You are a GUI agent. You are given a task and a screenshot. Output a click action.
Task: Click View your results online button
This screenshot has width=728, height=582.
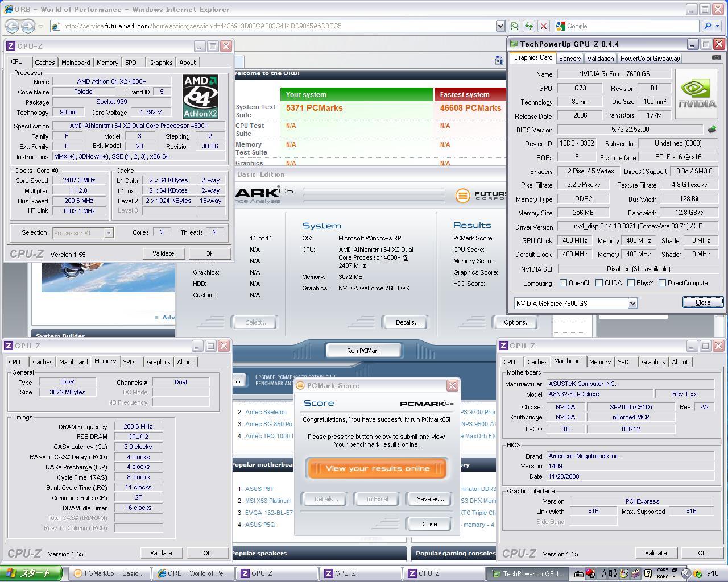(377, 468)
